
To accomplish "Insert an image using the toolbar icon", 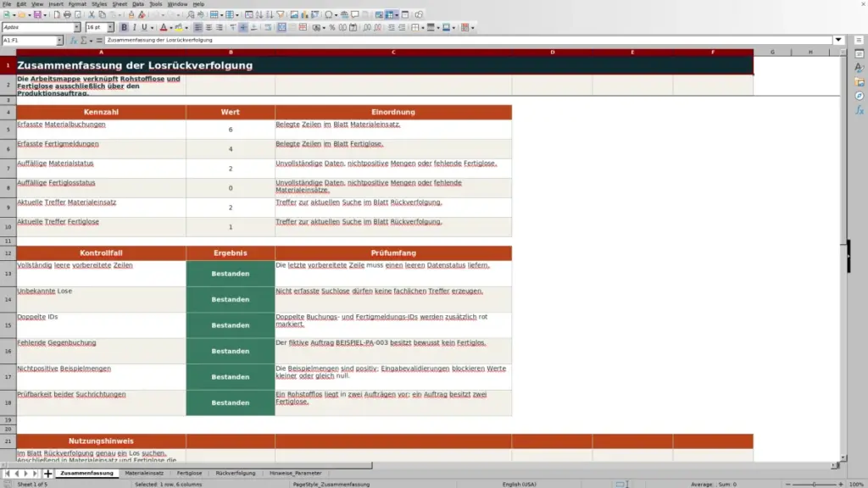I will tap(294, 15).
